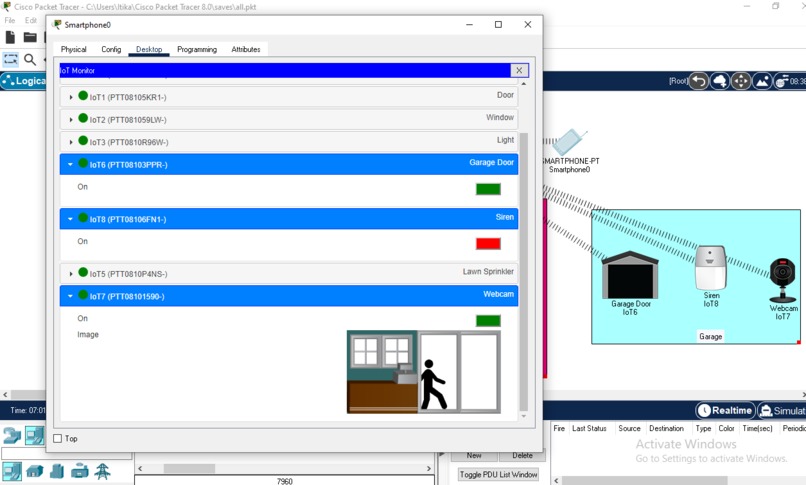The width and height of the screenshot is (806, 485).
Task: Click the Destination column header
Action: [666, 428]
